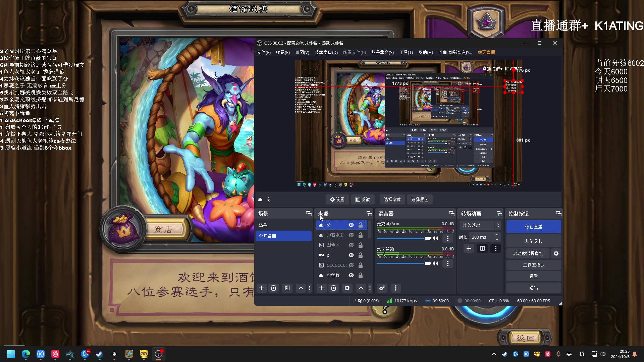Open 虎牙直播 menu
This screenshot has width=644, height=362.
(x=486, y=52)
